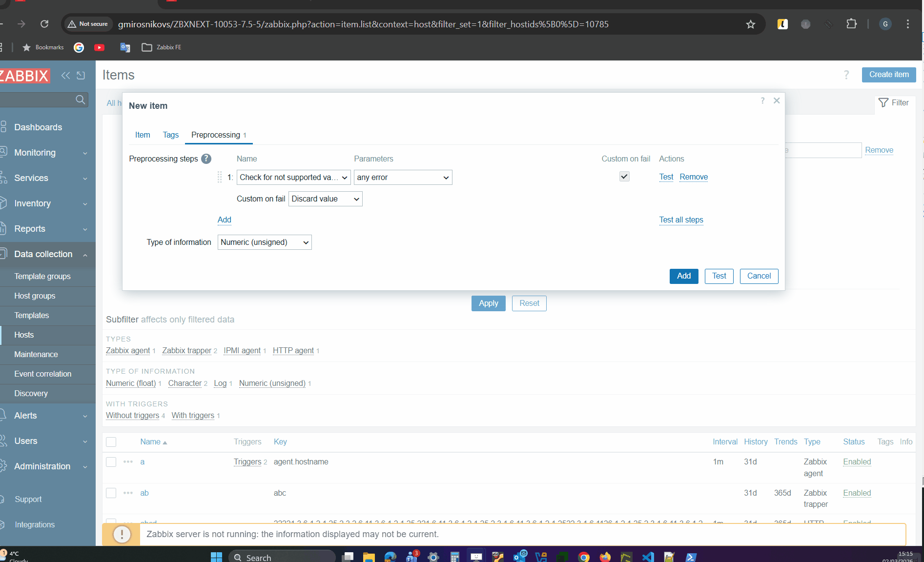Tick the checkbox for item 'a'

point(111,462)
